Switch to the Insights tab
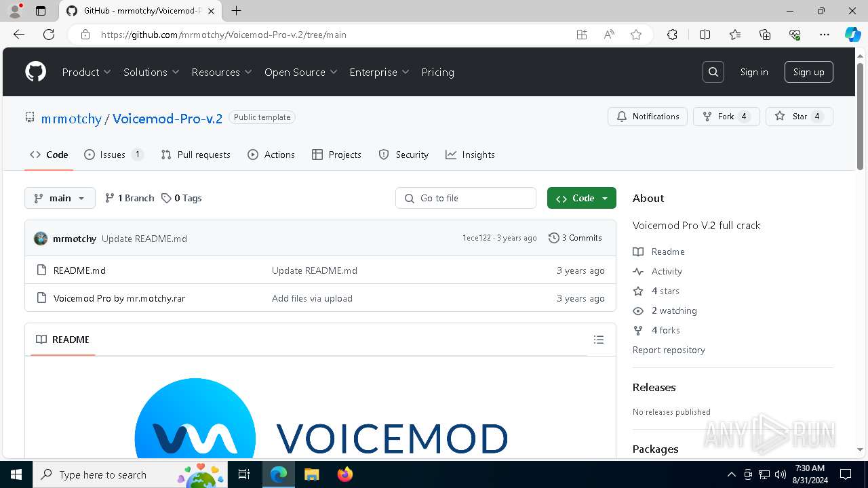Image resolution: width=868 pixels, height=488 pixels. pyautogui.click(x=470, y=155)
